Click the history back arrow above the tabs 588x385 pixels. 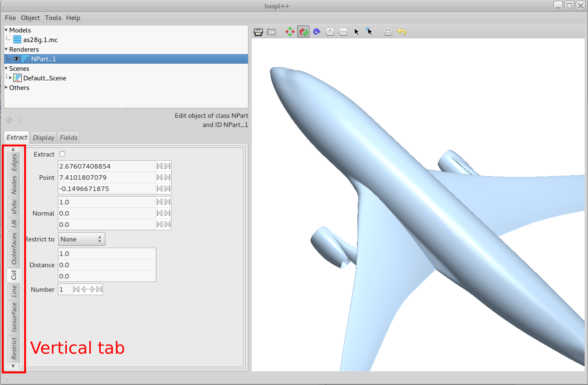(9, 120)
